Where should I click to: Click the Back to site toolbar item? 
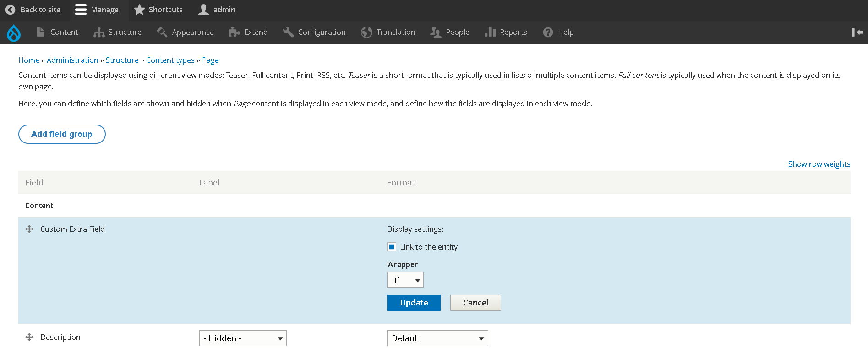(33, 10)
